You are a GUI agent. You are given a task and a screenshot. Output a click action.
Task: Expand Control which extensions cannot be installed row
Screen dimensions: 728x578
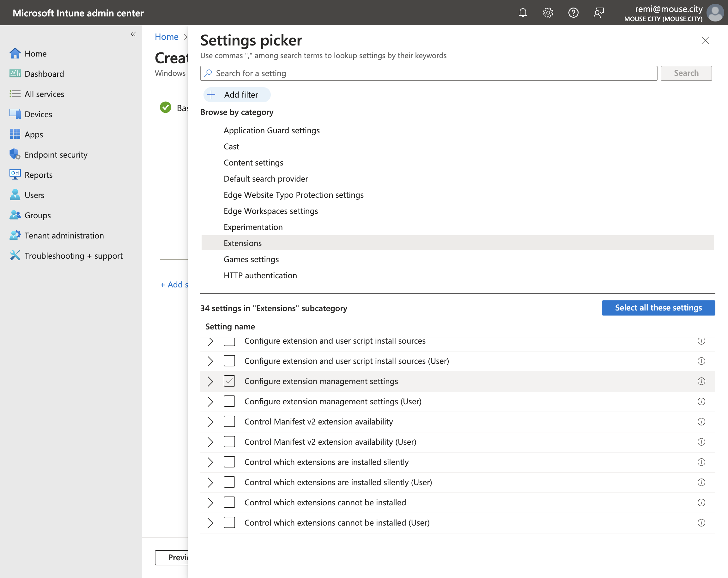point(210,503)
